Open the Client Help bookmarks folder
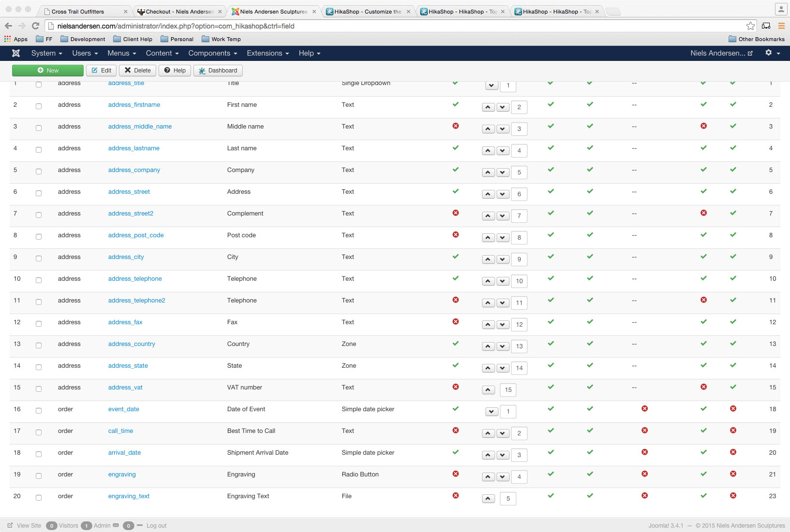This screenshot has width=790, height=532. point(133,39)
